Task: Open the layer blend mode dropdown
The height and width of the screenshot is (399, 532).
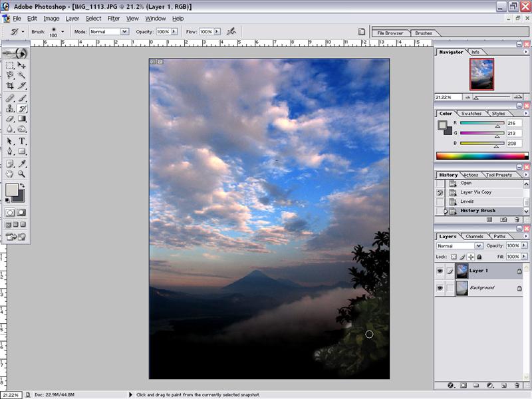Action: pos(478,245)
